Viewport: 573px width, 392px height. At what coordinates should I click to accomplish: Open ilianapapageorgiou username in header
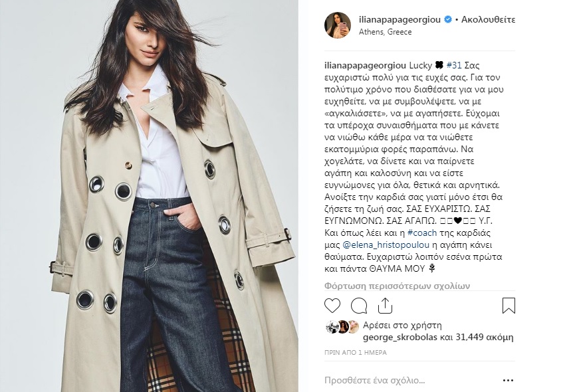(400, 19)
